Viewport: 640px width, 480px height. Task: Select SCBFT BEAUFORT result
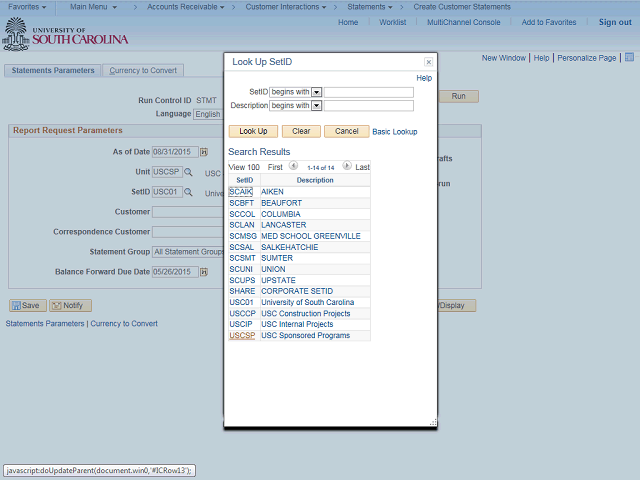click(241, 203)
